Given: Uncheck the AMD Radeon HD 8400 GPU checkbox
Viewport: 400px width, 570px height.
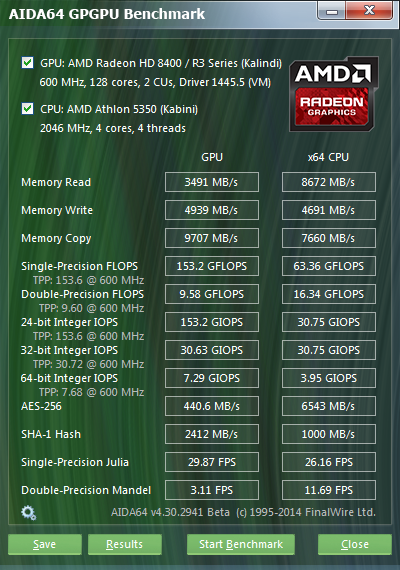Looking at the screenshot, I should click(28, 63).
